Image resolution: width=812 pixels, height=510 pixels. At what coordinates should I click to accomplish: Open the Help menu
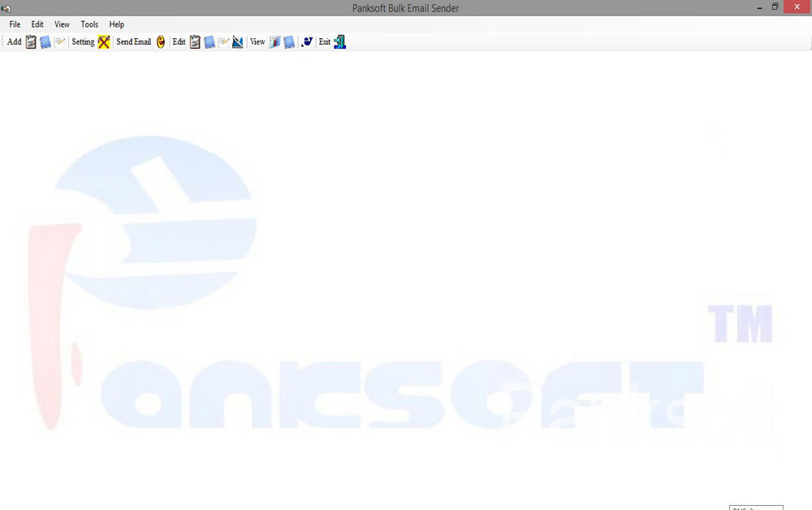tap(116, 24)
